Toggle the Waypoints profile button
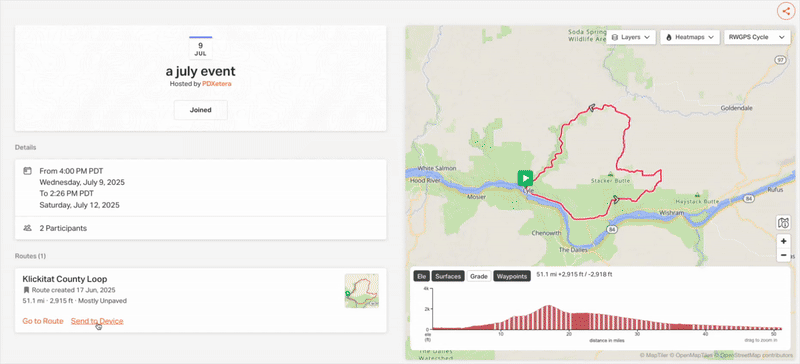Screen dimensions: 800x364 click(x=511, y=276)
